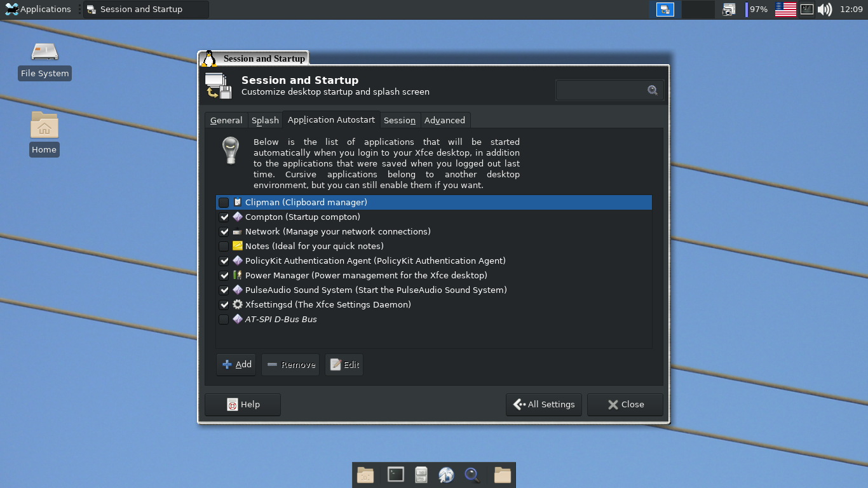Select 'Network (Manage your network connections)' text
Screen dimensions: 868x488
(338, 231)
